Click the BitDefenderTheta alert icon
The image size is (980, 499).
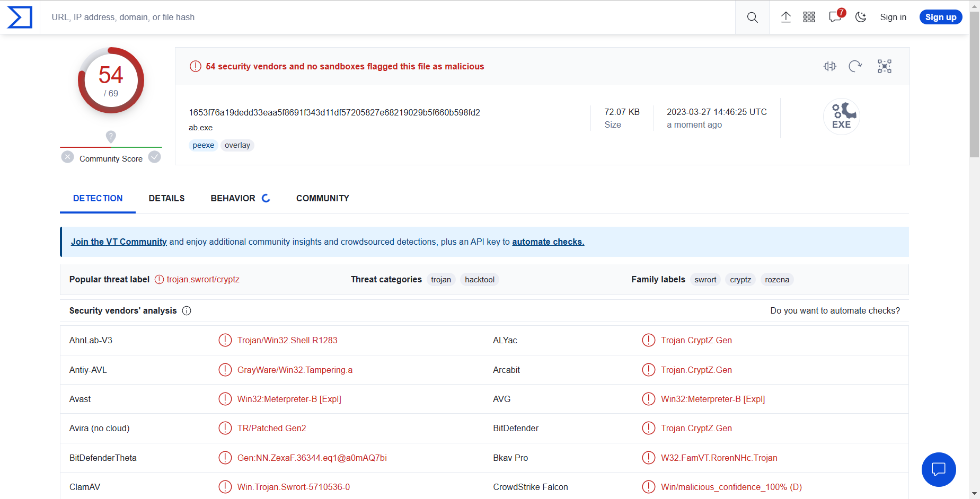[225, 458]
